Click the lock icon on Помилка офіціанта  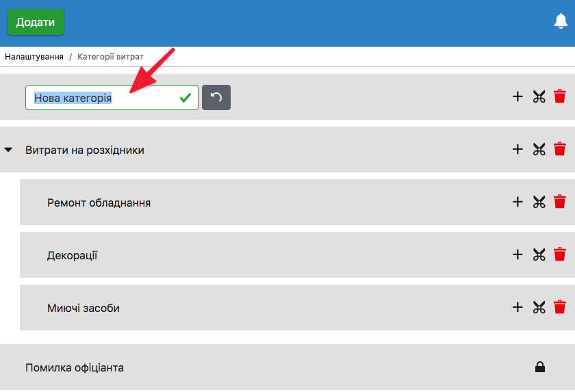tap(540, 367)
